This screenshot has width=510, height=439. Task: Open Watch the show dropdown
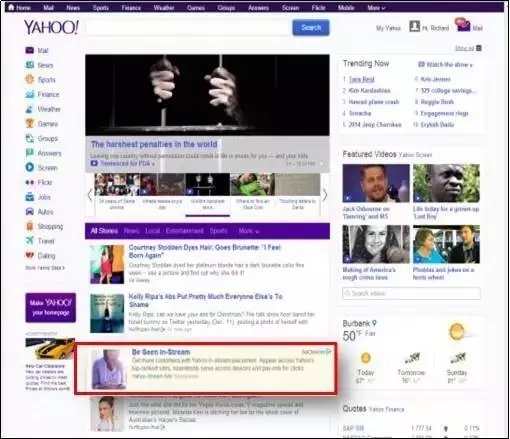(445, 65)
